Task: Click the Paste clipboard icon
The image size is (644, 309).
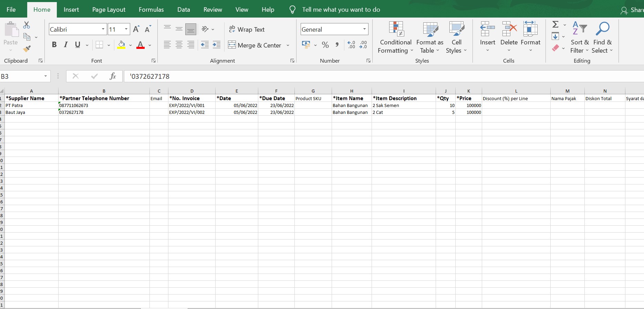Action: click(x=11, y=29)
